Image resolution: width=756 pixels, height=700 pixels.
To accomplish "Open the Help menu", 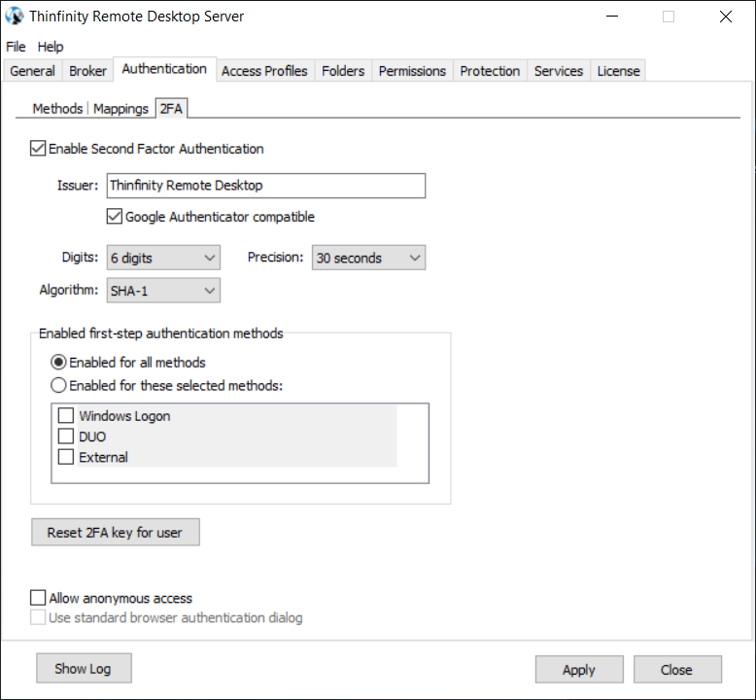I will pos(51,47).
